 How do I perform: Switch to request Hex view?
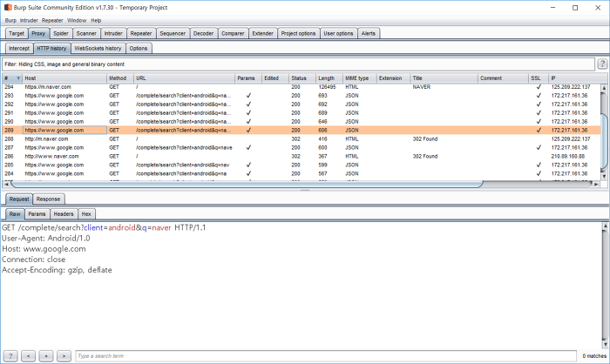tap(86, 214)
